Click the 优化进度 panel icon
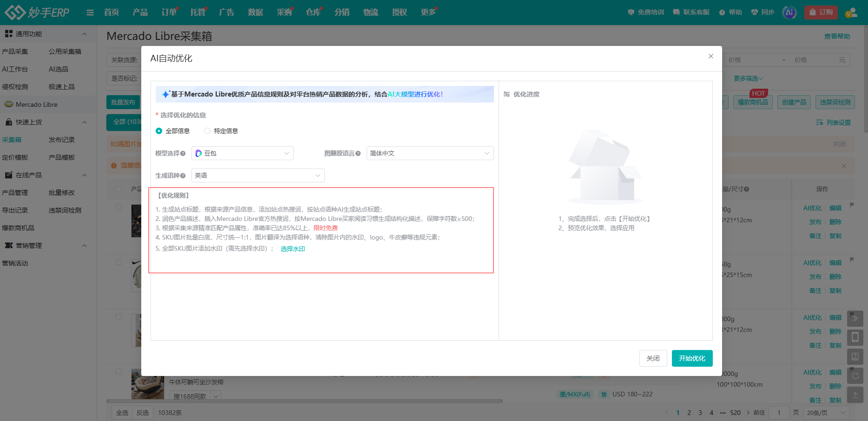This screenshot has width=868, height=421. click(506, 94)
